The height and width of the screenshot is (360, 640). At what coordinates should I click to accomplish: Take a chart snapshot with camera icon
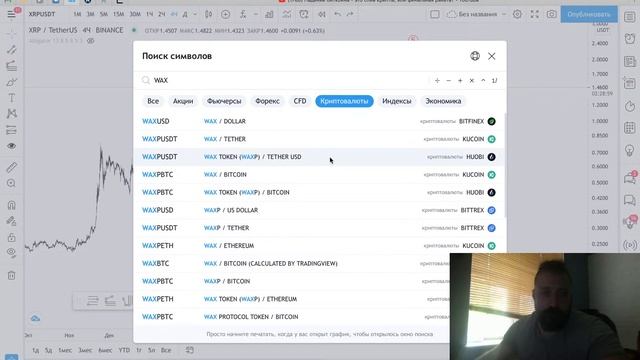tap(551, 14)
